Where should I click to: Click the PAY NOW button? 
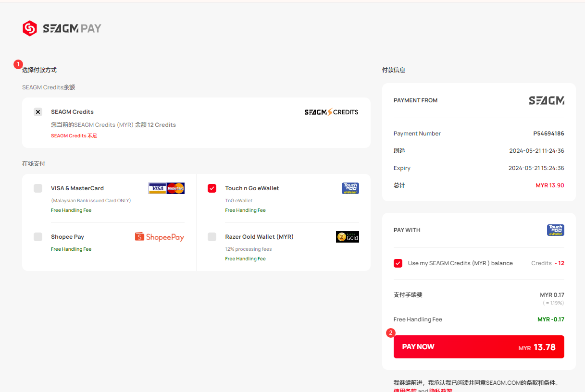(x=479, y=347)
